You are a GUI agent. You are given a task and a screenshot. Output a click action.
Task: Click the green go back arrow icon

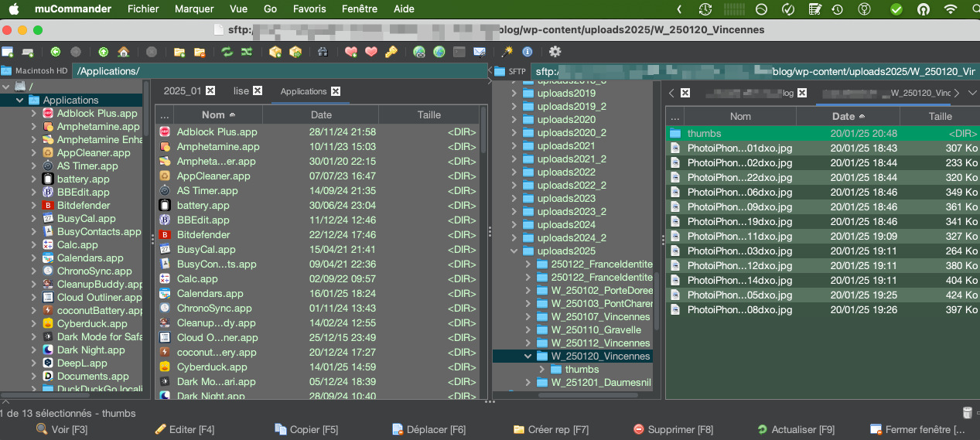tap(56, 52)
